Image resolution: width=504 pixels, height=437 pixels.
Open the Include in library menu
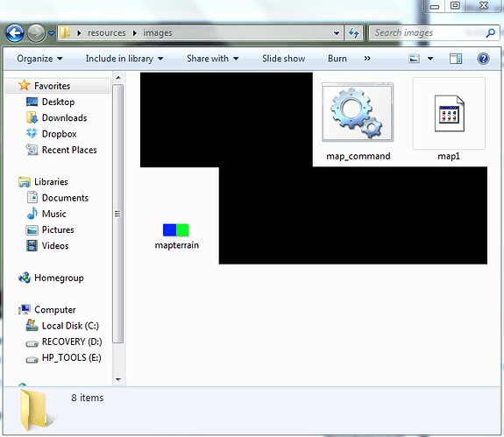[124, 59]
